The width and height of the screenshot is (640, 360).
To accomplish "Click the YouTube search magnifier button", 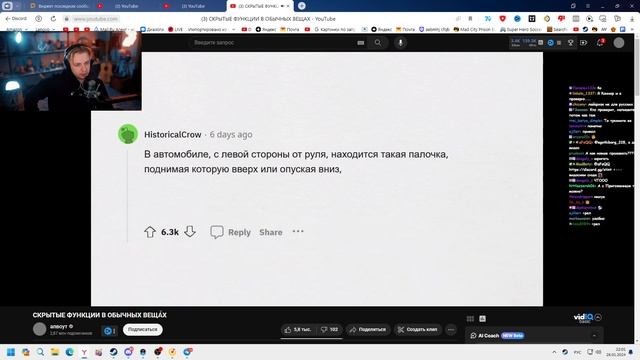I will tap(378, 42).
